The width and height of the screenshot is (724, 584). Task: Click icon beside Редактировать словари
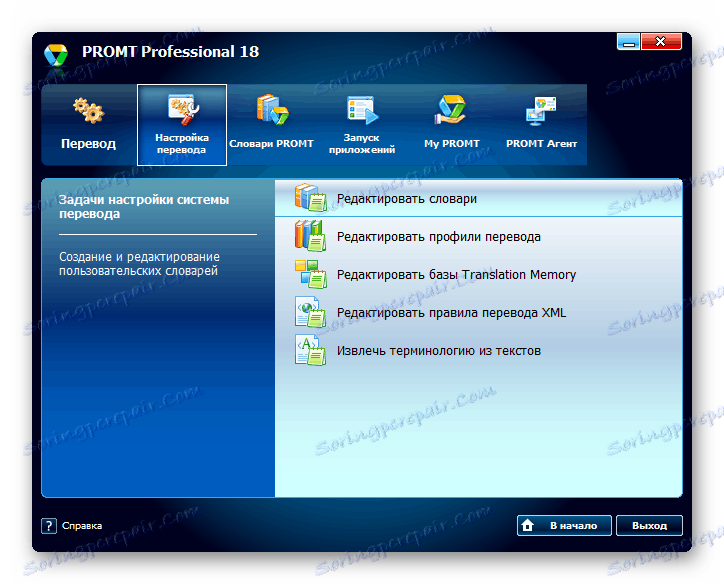tap(311, 198)
